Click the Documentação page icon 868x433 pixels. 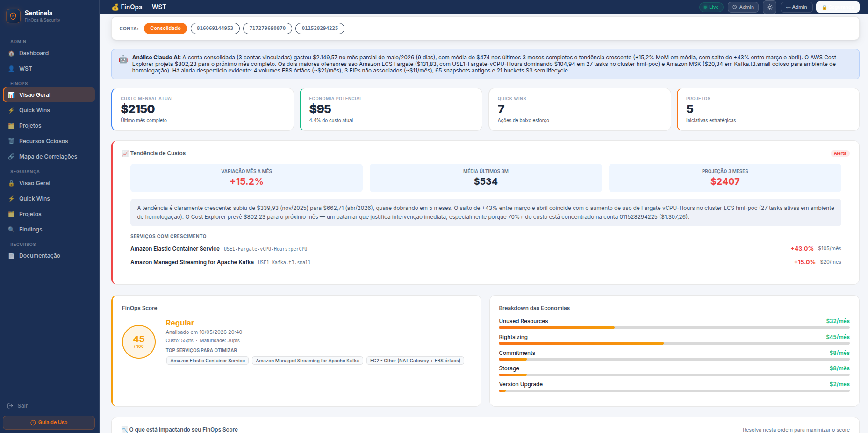pyautogui.click(x=11, y=256)
